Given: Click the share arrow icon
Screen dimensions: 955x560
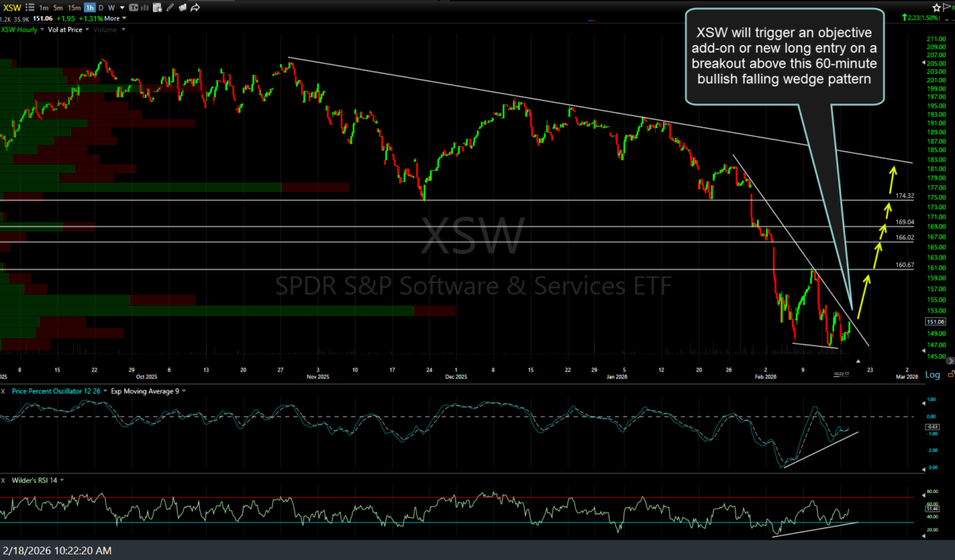Looking at the screenshot, I should [195, 7].
